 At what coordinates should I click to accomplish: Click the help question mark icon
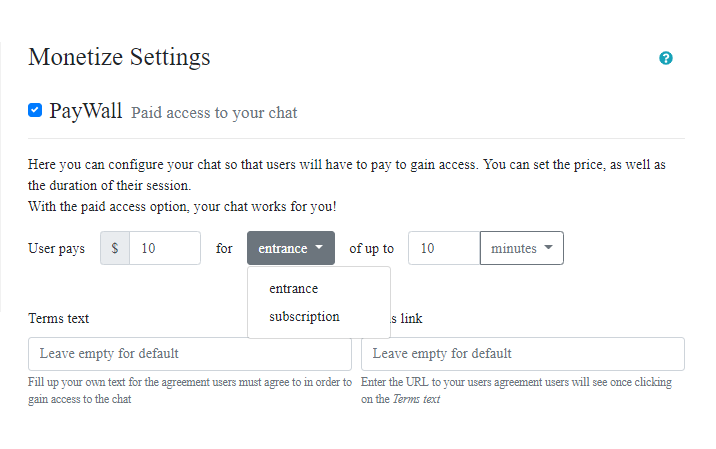point(666,58)
